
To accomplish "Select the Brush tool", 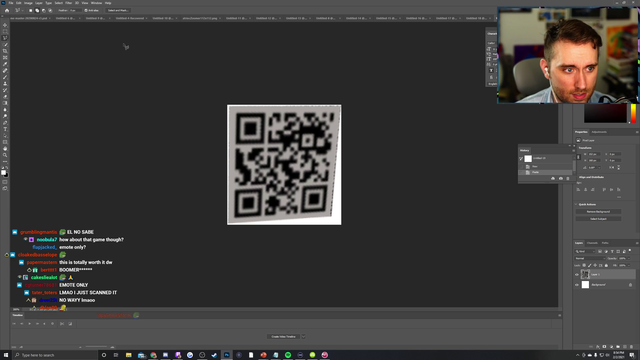I will pyautogui.click(x=5, y=77).
